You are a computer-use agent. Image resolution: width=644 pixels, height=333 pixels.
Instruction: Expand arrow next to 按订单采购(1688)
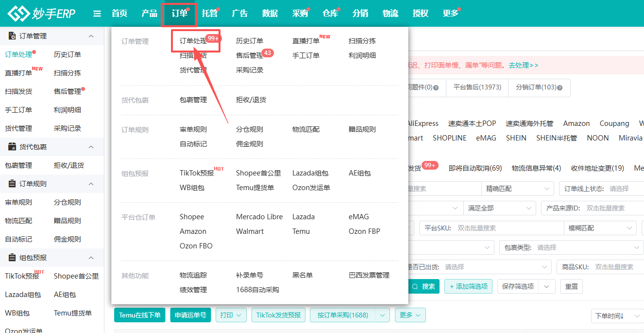[383, 315]
